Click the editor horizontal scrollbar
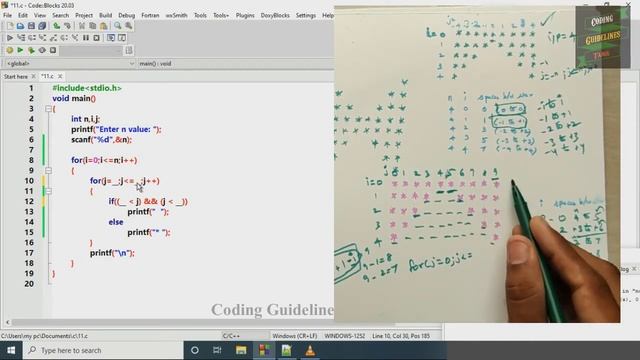Image resolution: width=640 pixels, height=360 pixels. (x=203, y=322)
